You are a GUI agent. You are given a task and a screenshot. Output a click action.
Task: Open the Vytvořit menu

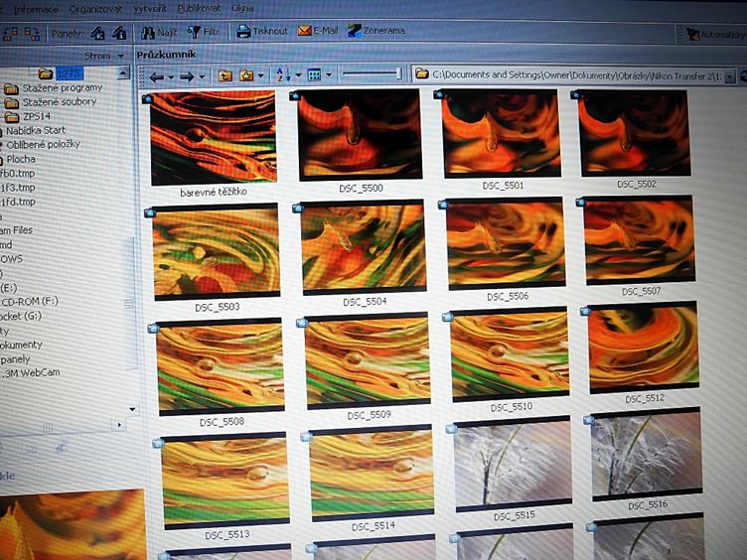tap(150, 8)
